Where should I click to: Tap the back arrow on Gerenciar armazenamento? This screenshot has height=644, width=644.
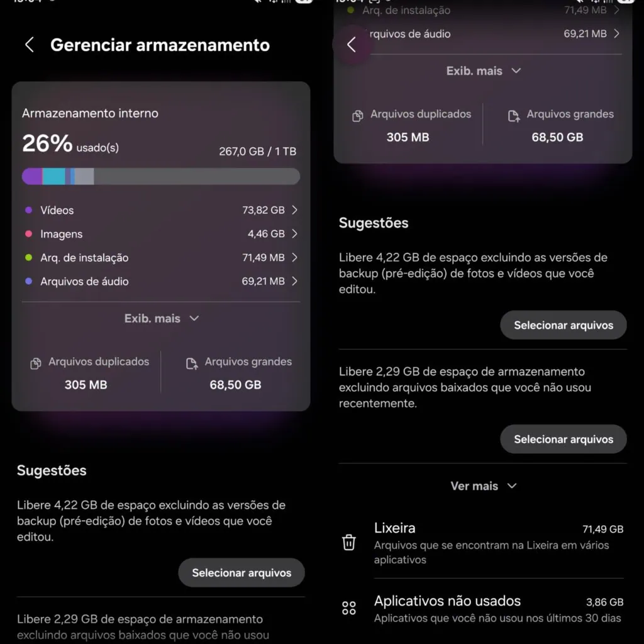click(29, 45)
